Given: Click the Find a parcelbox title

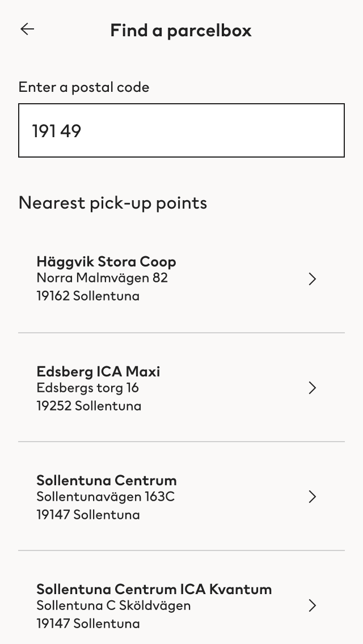Looking at the screenshot, I should pos(181,31).
